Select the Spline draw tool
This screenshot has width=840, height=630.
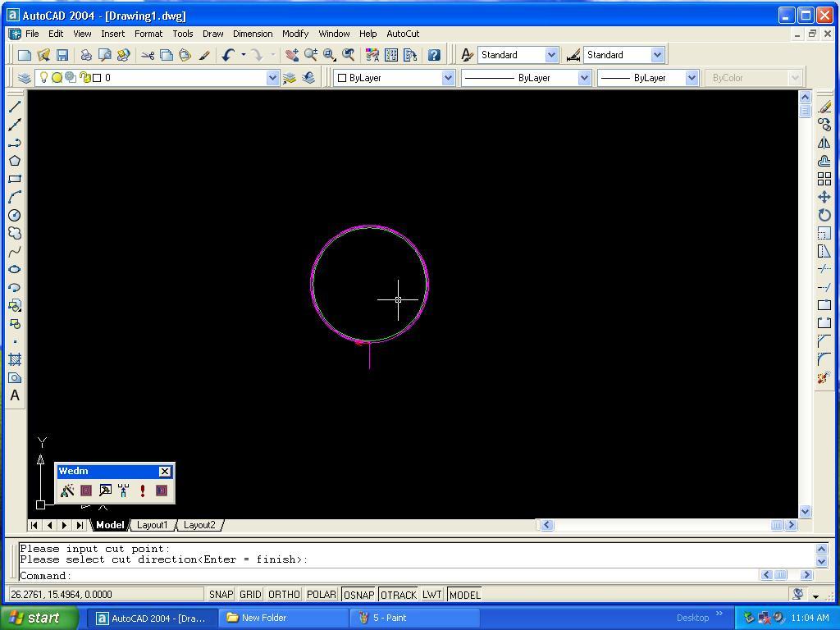(15, 251)
